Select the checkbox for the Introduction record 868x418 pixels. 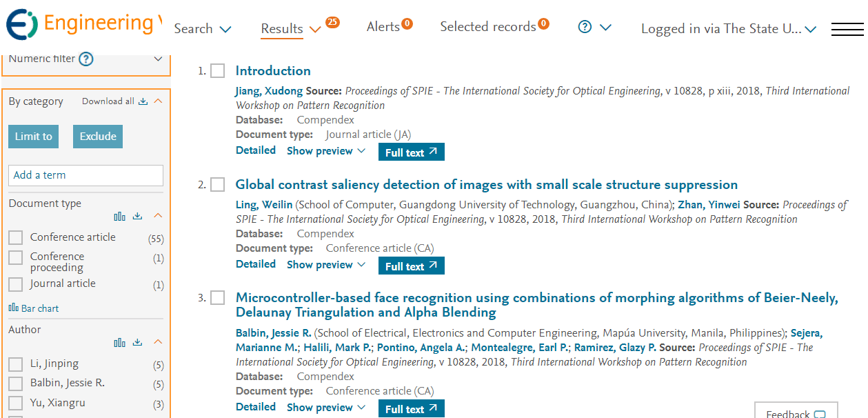[x=218, y=71]
